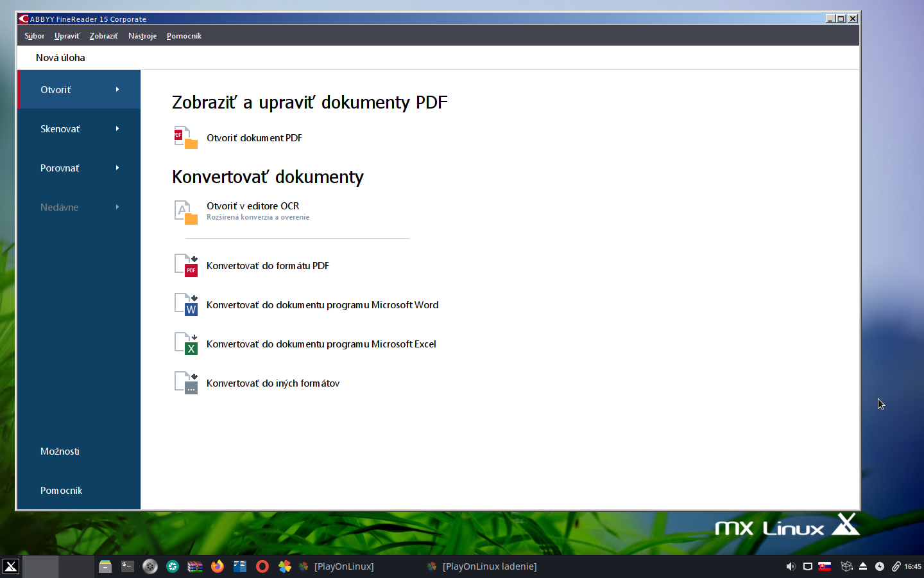924x578 pixels.
Task: Click the Otvoriť v editore OCR link
Action: point(253,206)
